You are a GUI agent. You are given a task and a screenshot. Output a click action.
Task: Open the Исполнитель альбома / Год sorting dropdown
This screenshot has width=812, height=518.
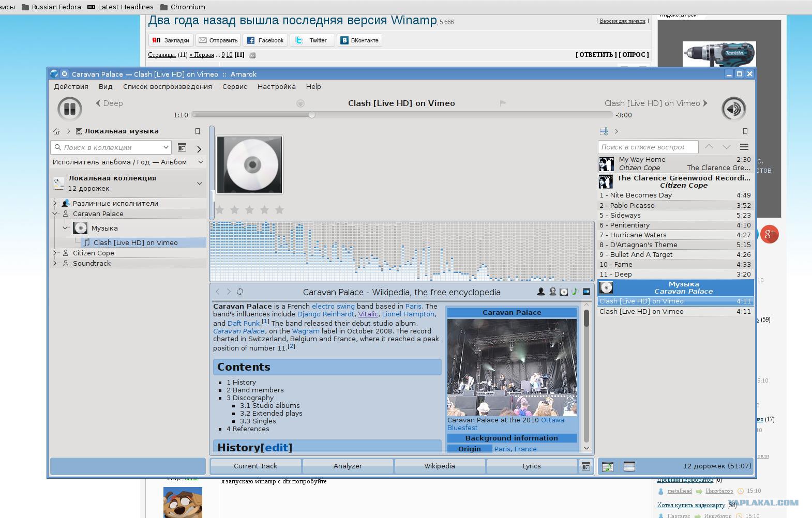tap(128, 162)
